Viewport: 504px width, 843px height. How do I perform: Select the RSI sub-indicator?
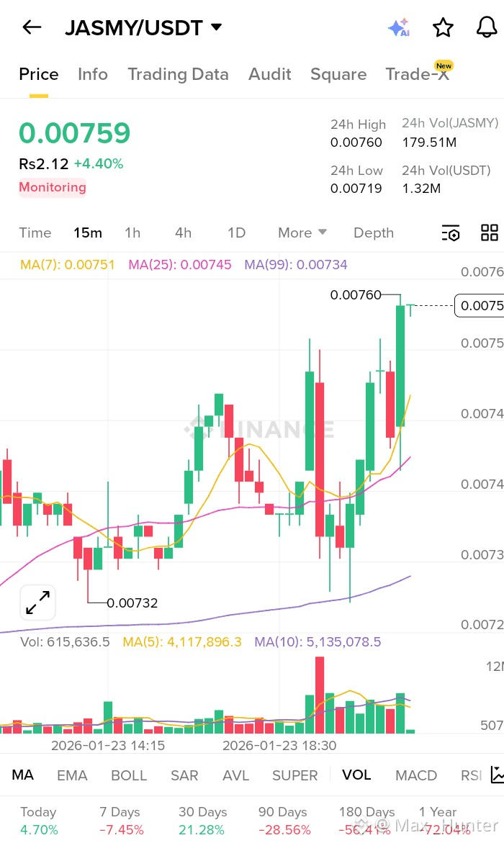coord(471,775)
